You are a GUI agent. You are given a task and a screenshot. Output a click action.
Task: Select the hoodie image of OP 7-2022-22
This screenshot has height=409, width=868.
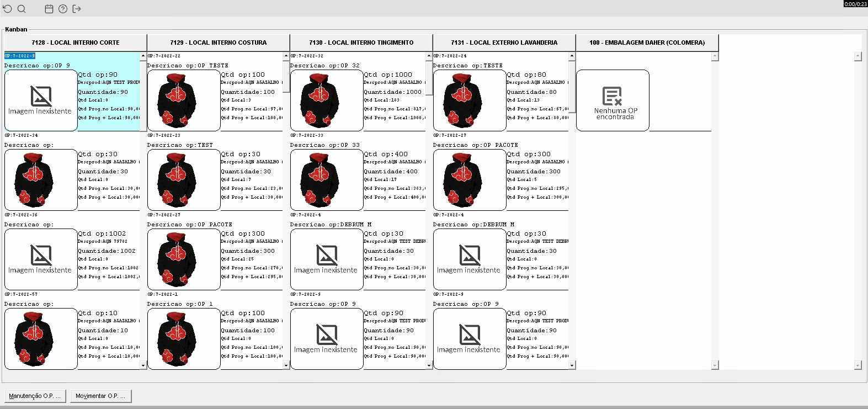click(x=184, y=100)
